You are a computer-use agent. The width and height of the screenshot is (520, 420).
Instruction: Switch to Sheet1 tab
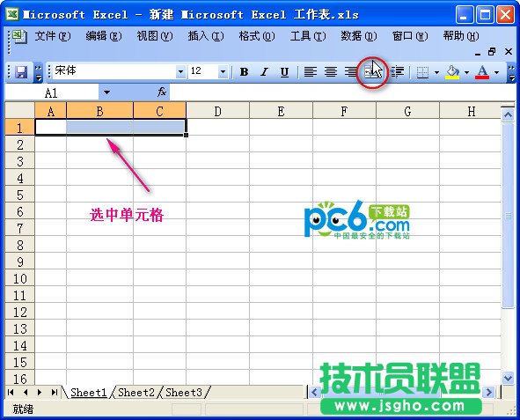tap(89, 392)
